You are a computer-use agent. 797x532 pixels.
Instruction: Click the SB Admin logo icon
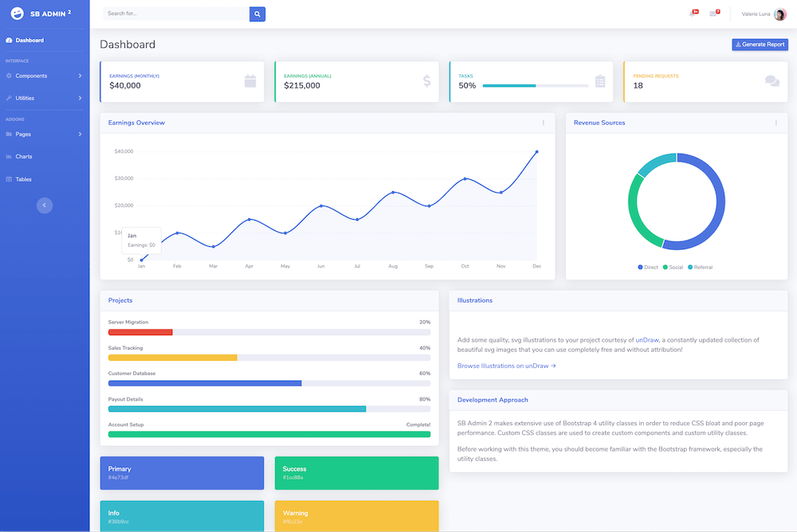(17, 14)
